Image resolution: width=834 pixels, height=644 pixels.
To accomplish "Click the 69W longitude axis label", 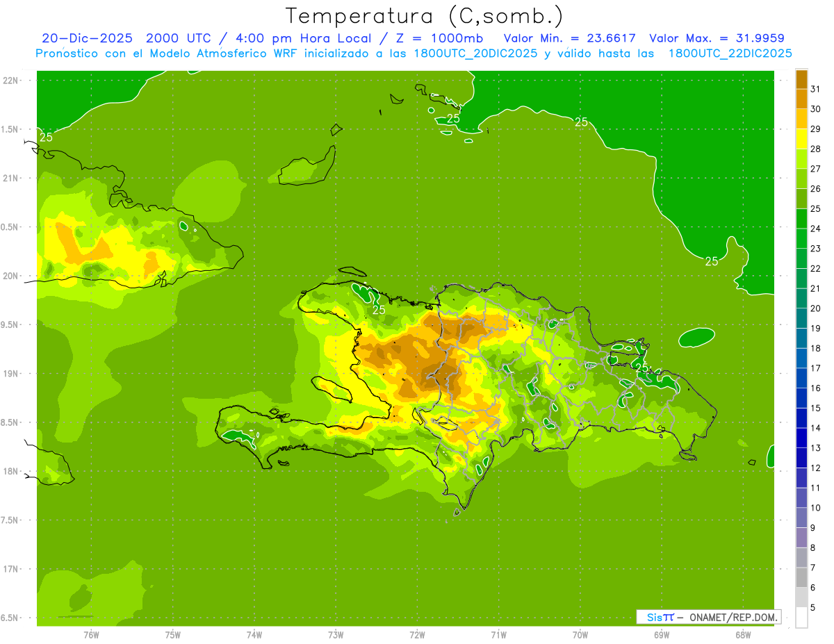I will click(x=661, y=635).
